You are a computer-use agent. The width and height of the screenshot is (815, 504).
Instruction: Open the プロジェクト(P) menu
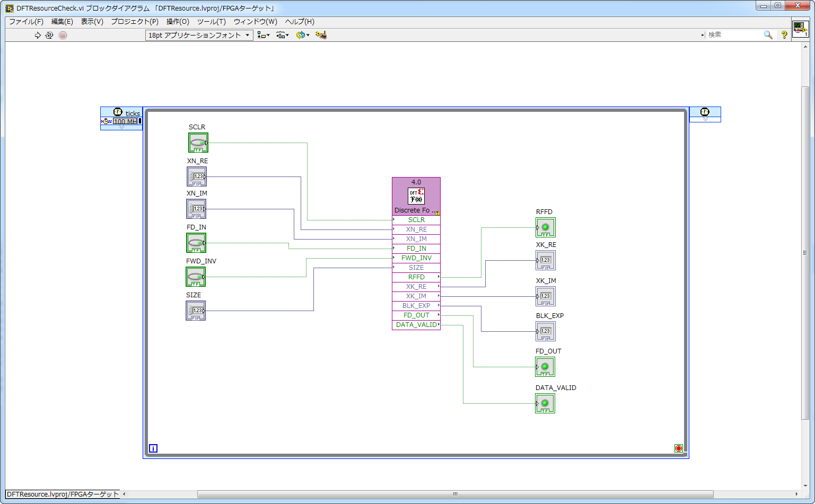click(135, 22)
